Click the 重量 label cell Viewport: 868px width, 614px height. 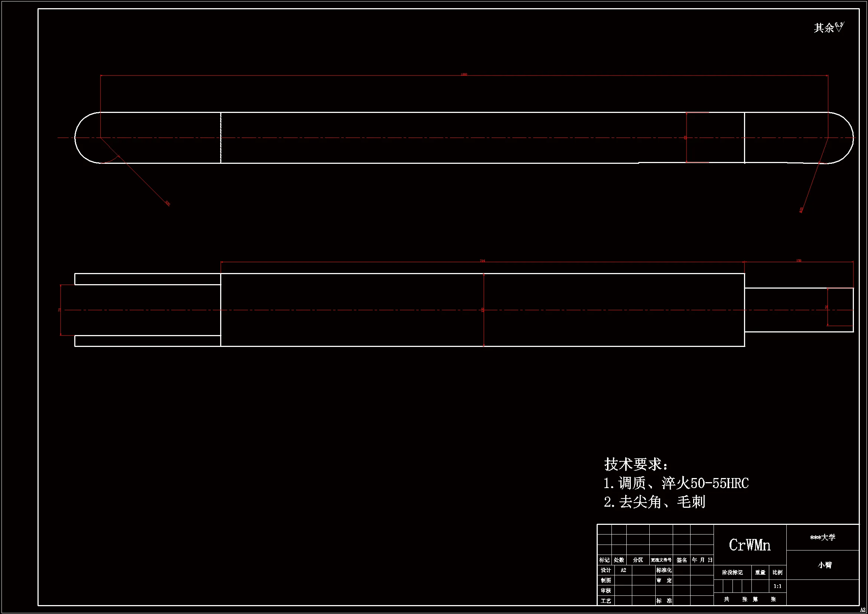pos(760,573)
